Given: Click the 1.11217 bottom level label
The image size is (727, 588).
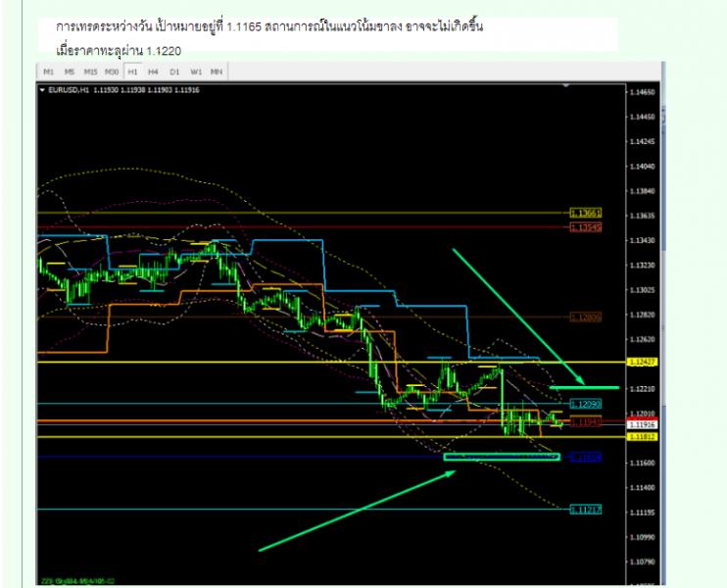Looking at the screenshot, I should [x=586, y=509].
